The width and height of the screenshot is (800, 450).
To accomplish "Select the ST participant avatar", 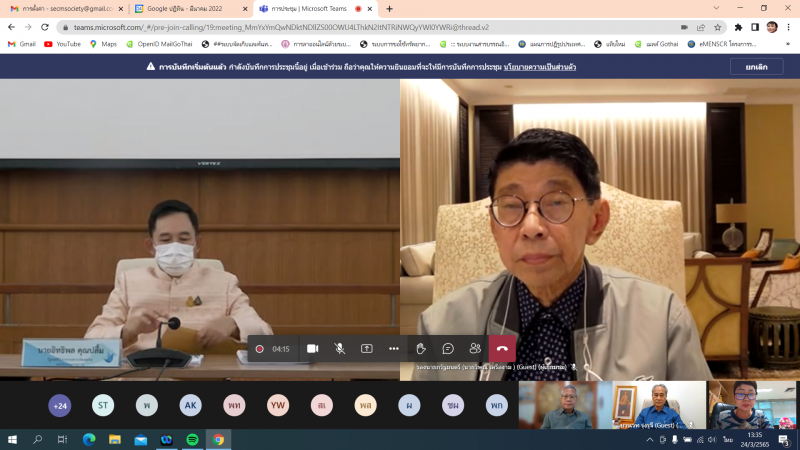I will (103, 406).
